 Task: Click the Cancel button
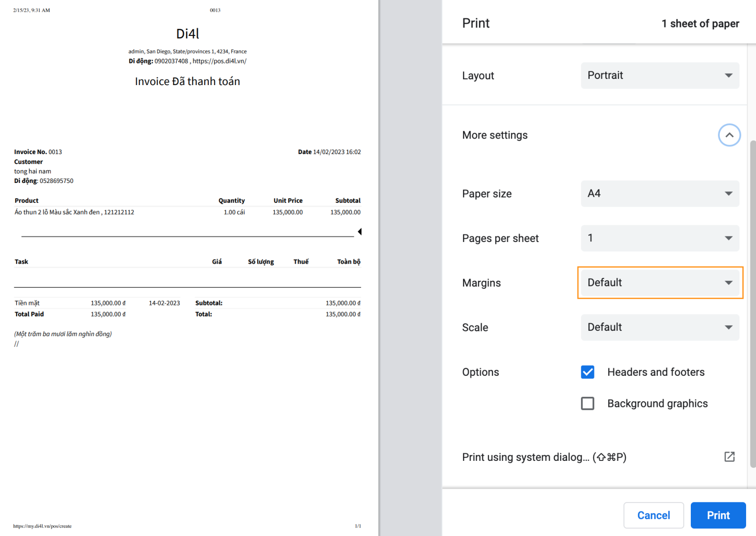[x=653, y=515]
